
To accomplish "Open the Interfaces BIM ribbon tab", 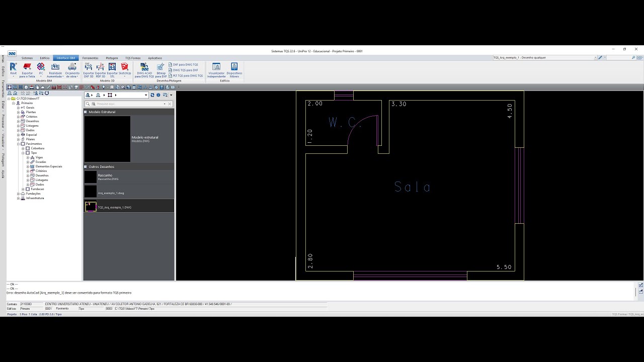I will point(66,58).
